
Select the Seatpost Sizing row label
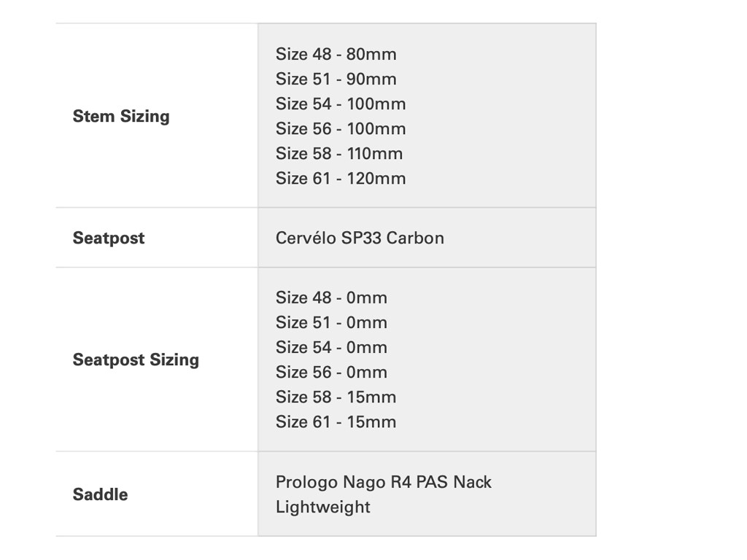(136, 360)
